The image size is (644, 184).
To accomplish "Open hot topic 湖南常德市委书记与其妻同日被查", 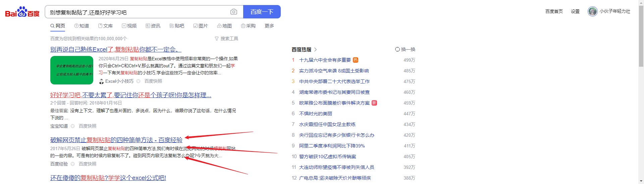I will coord(334,92).
